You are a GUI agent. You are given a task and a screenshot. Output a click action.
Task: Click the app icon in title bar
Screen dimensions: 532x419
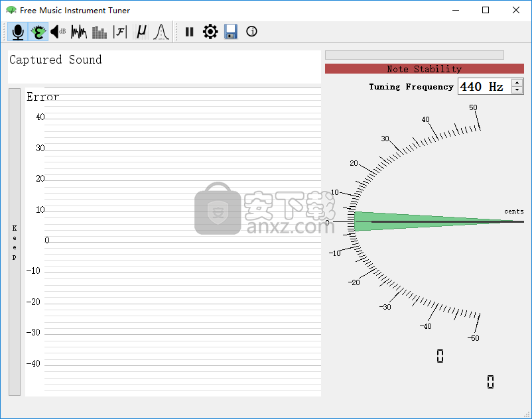point(11,10)
